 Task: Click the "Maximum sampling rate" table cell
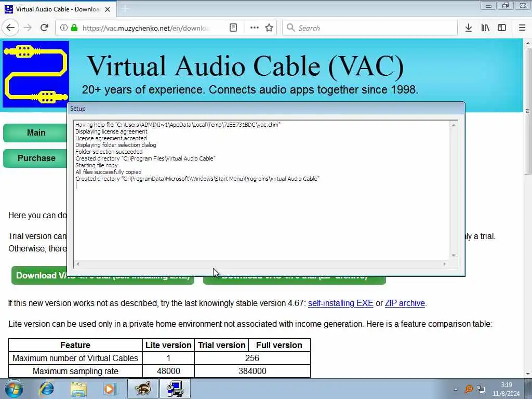75,371
